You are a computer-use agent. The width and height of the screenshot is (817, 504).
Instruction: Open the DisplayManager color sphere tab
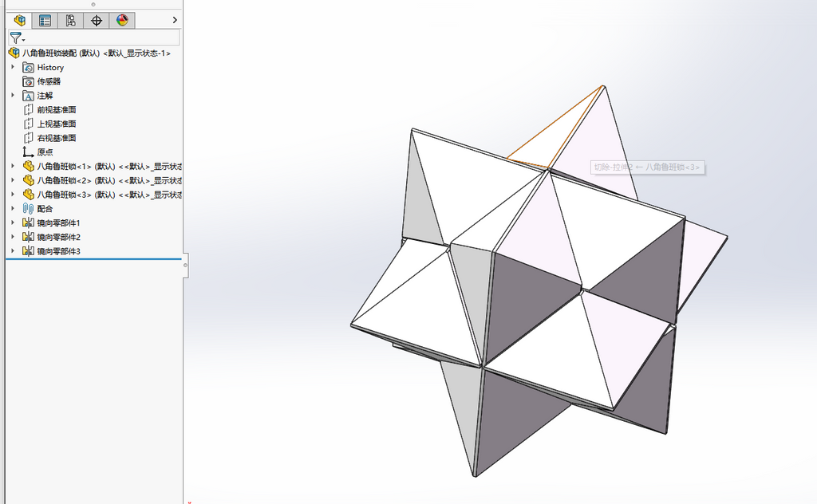(x=122, y=20)
